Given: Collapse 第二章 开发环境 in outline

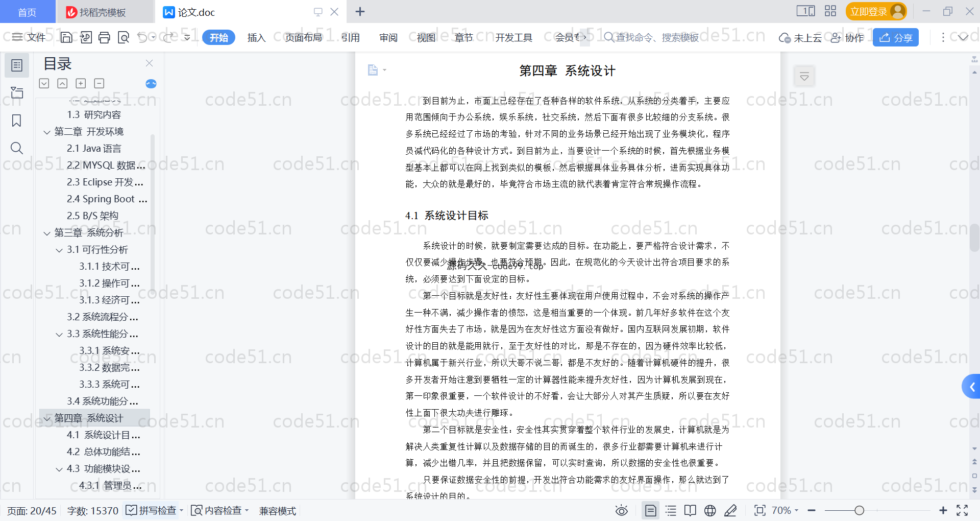Looking at the screenshot, I should click(x=47, y=132).
